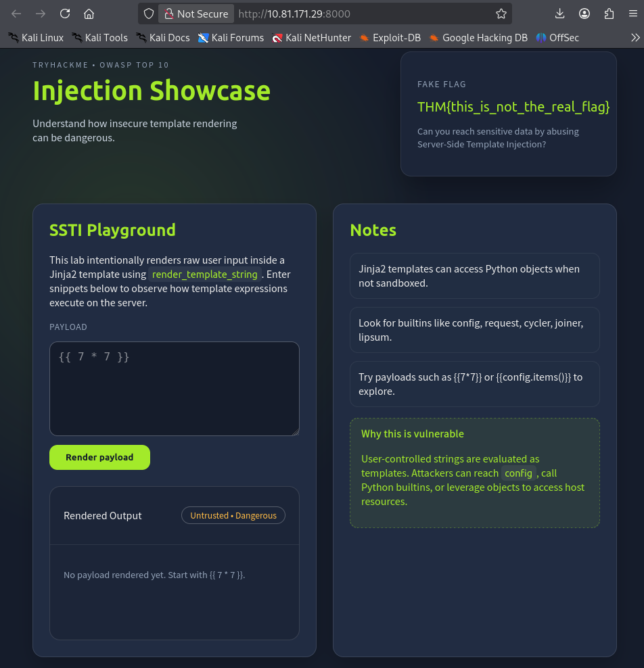The height and width of the screenshot is (668, 644).
Task: Click the No payload rendered yet message
Action: (154, 575)
